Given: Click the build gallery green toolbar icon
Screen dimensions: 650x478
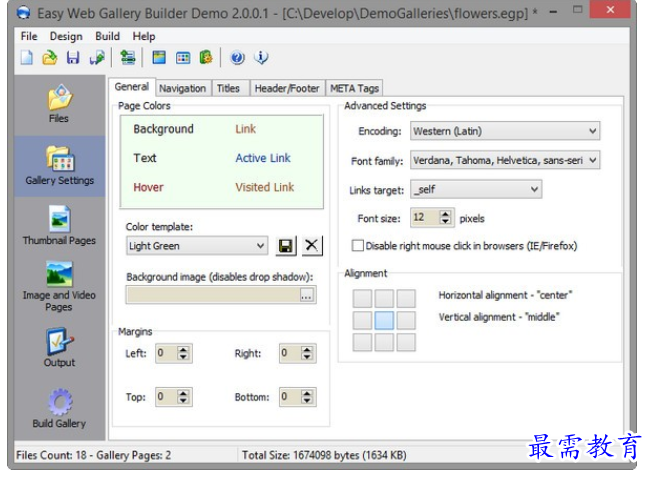Looking at the screenshot, I should pos(206,57).
